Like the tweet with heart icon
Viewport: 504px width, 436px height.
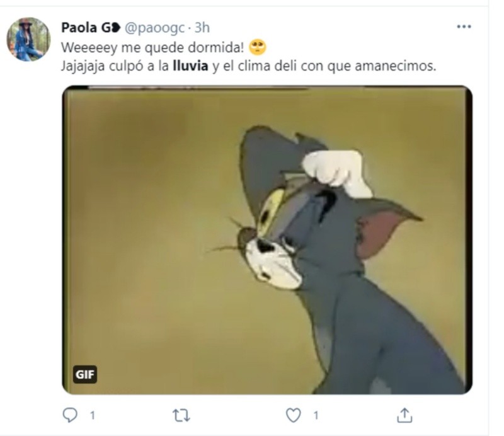(x=294, y=415)
